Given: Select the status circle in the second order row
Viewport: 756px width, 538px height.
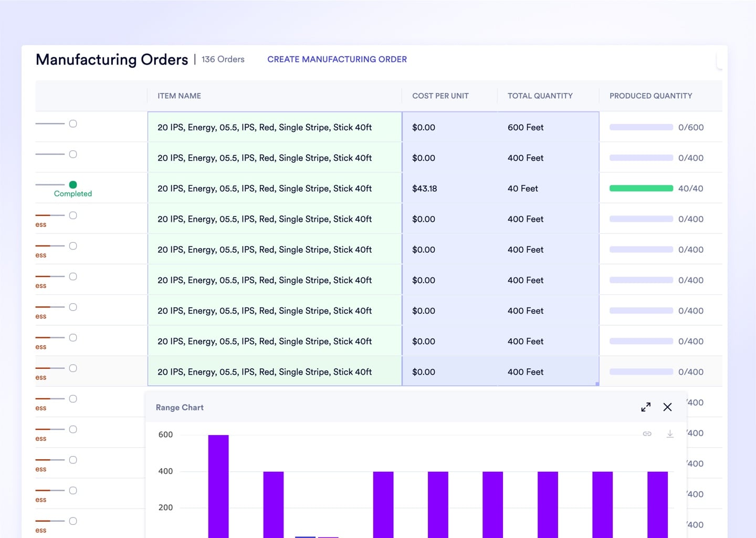Looking at the screenshot, I should point(73,154).
